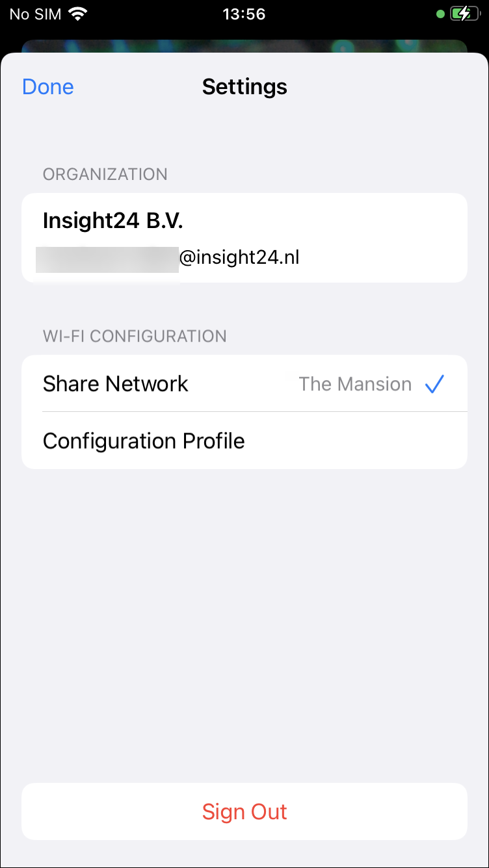Select the Insight24 B.V. organization name
489x868 pixels.
(113, 221)
